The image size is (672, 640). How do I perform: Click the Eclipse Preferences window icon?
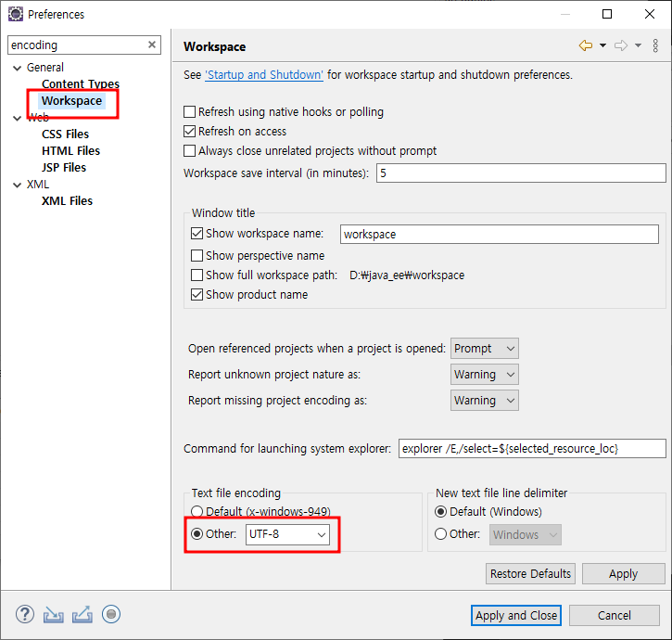pos(16,14)
